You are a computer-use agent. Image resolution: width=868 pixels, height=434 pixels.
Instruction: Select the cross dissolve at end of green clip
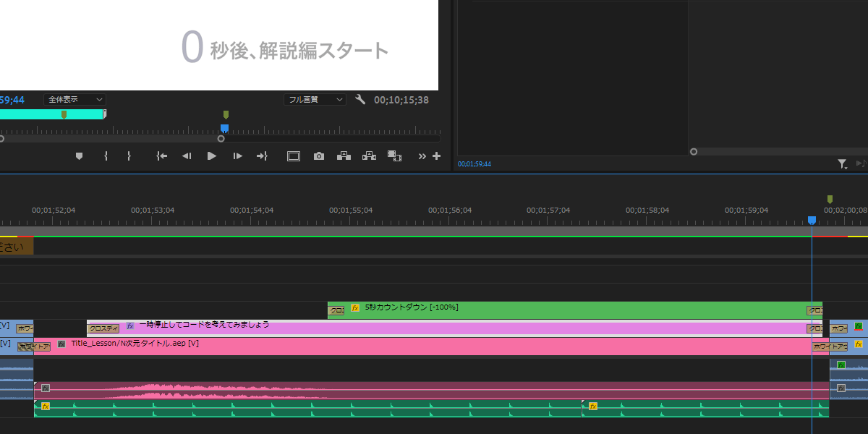(x=814, y=311)
